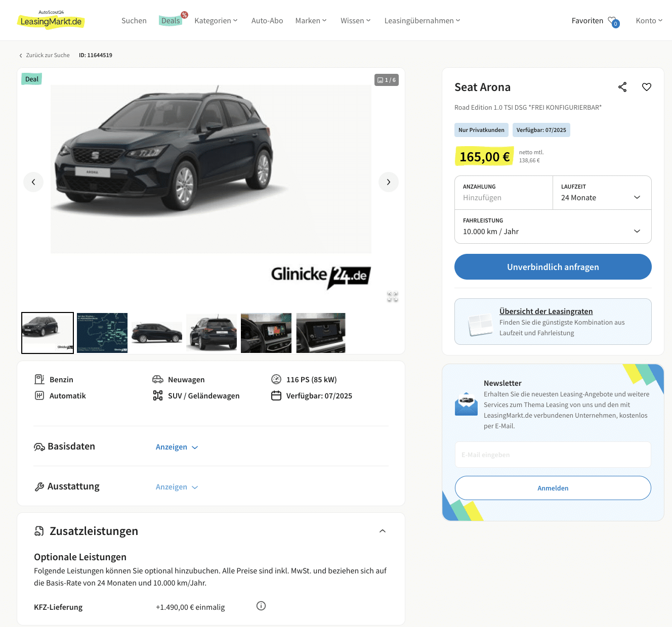The width and height of the screenshot is (672, 627).
Task: Click the KFZ-Lieferung label
Action: click(x=58, y=607)
